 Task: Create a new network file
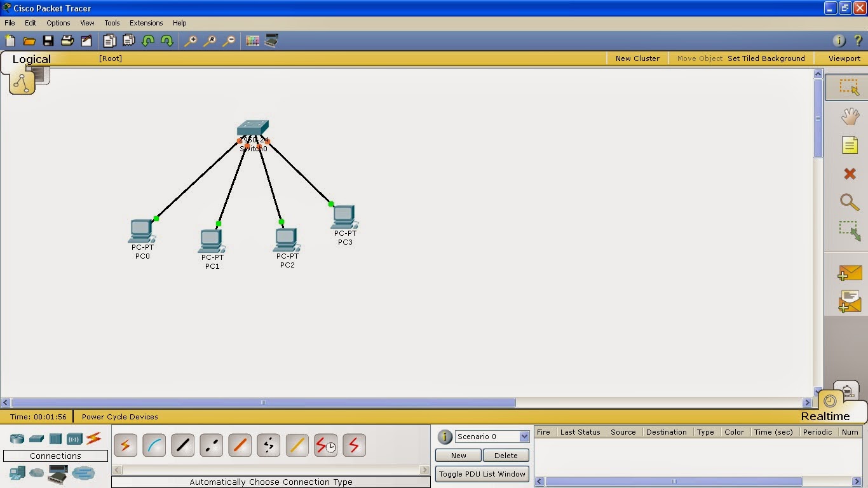coord(10,41)
